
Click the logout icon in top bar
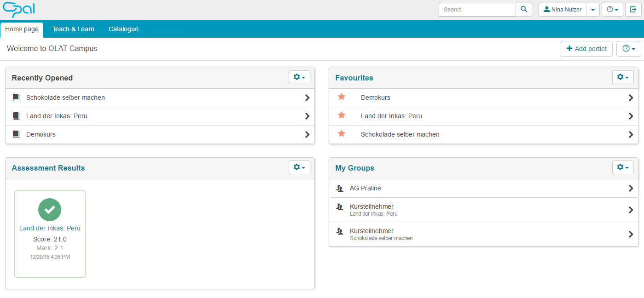click(x=633, y=10)
